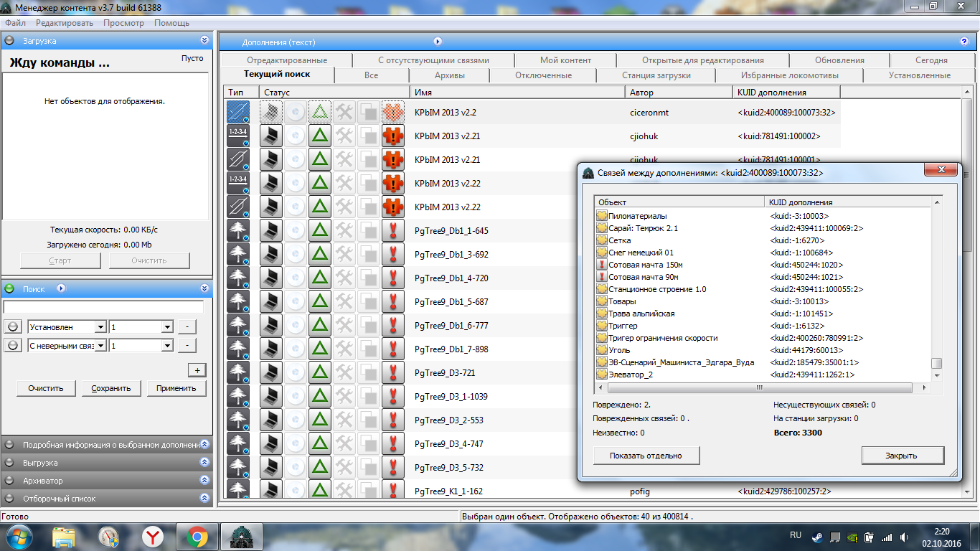The image size is (980, 551).
Task: Click the search text input field
Action: pos(103,307)
